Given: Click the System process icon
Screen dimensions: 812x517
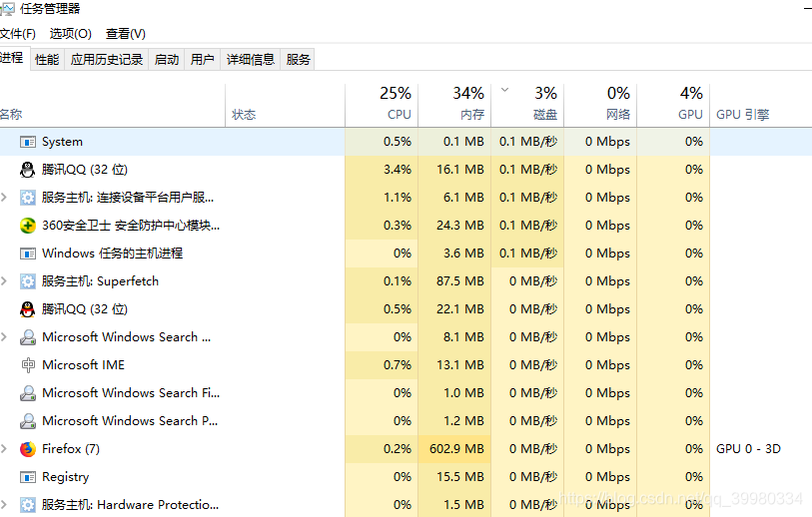Looking at the screenshot, I should coord(27,142).
